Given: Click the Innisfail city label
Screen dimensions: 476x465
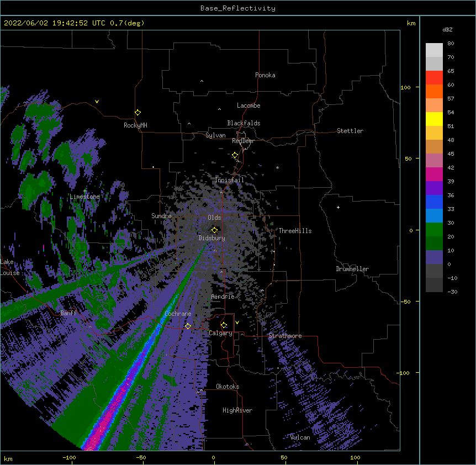Looking at the screenshot, I should (229, 180).
